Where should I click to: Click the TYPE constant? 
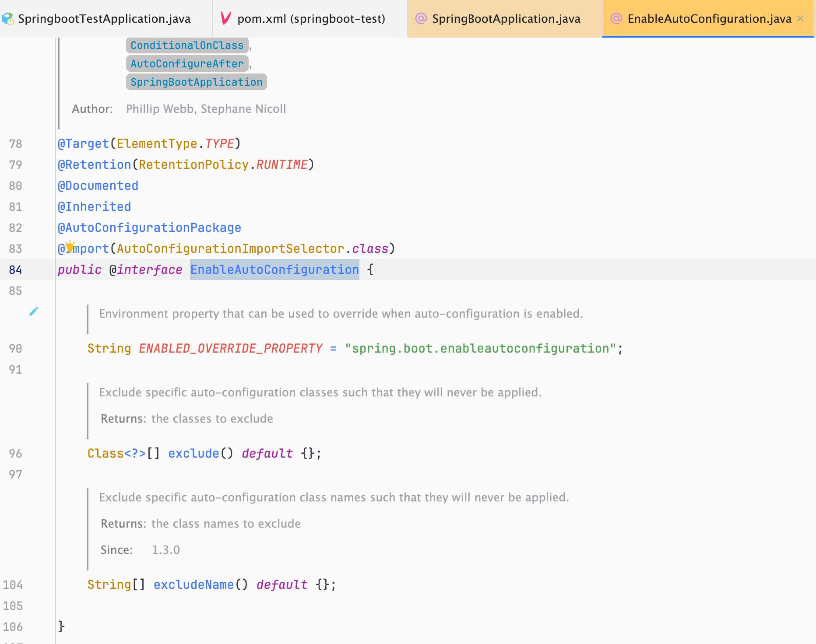pos(219,143)
